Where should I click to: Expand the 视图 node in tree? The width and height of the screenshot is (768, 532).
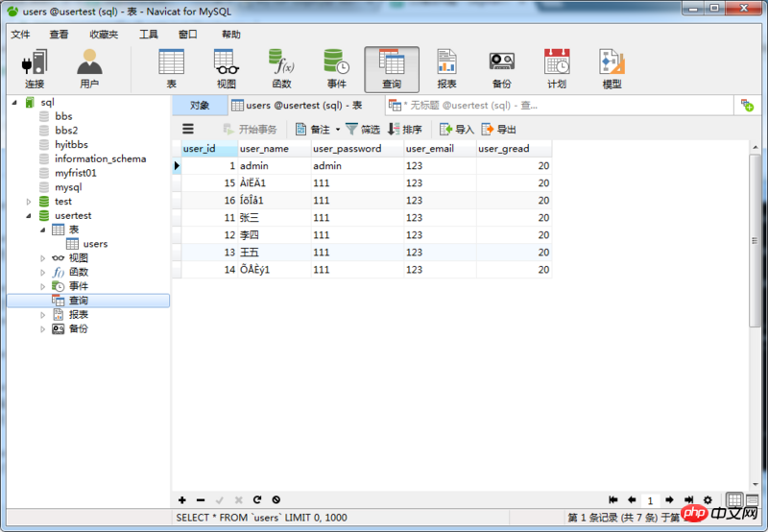[42, 258]
